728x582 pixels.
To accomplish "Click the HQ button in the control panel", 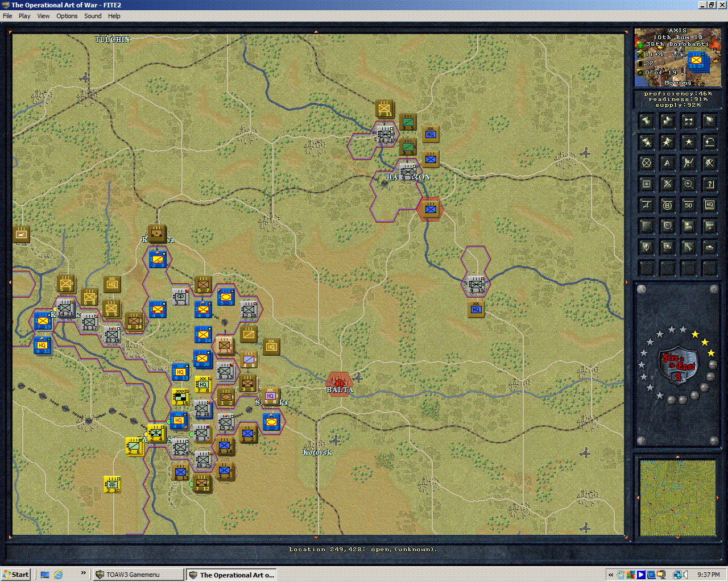I will click(709, 205).
